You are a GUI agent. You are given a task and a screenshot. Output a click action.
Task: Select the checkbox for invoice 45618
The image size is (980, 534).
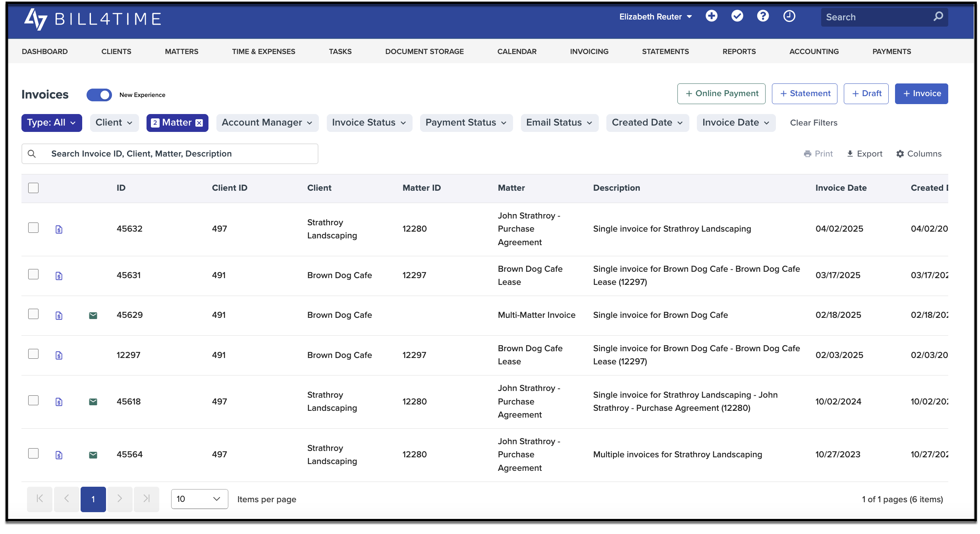pos(33,400)
